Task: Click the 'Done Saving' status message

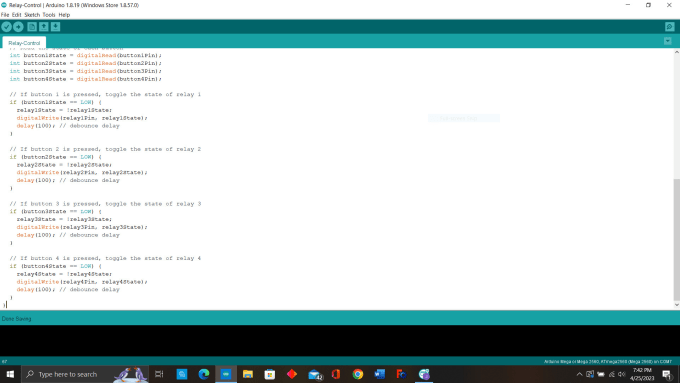Action: (16, 318)
